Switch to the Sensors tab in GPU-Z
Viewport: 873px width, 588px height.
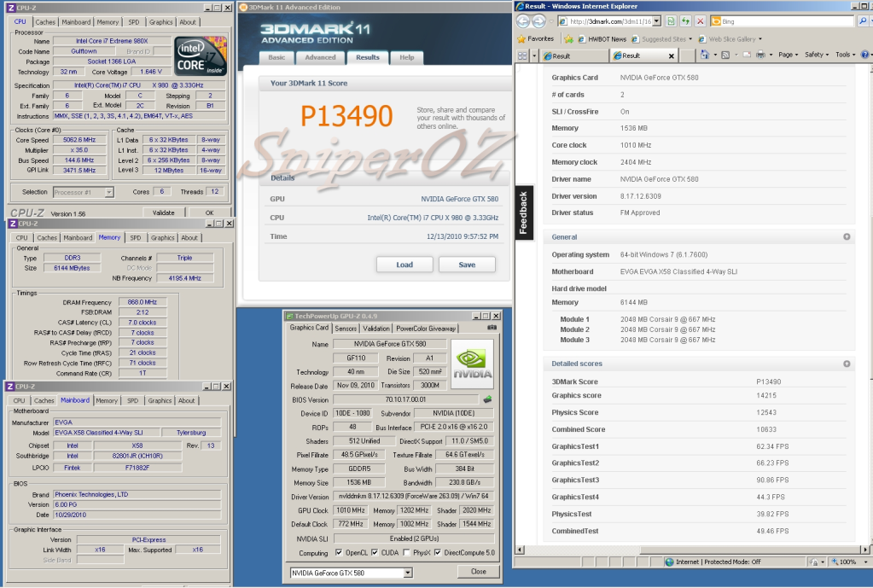[346, 328]
